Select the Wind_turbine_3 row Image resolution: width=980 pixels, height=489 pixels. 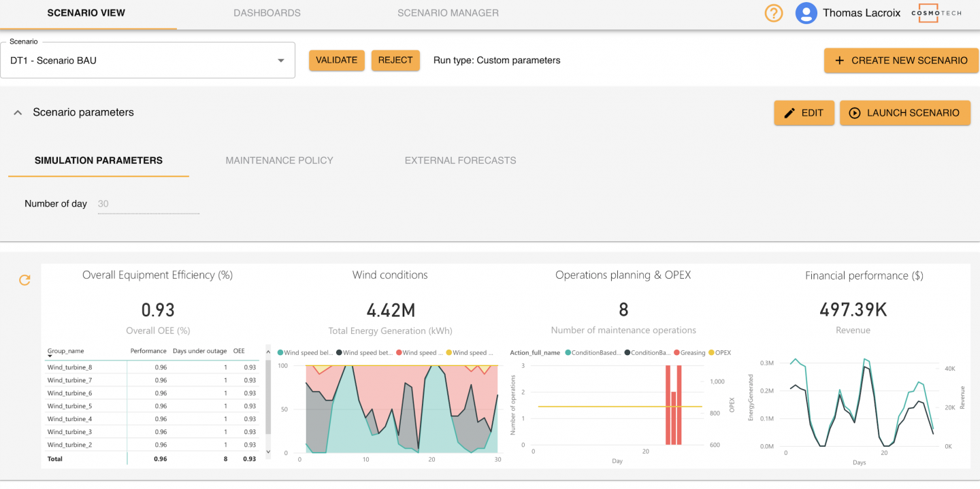152,432
